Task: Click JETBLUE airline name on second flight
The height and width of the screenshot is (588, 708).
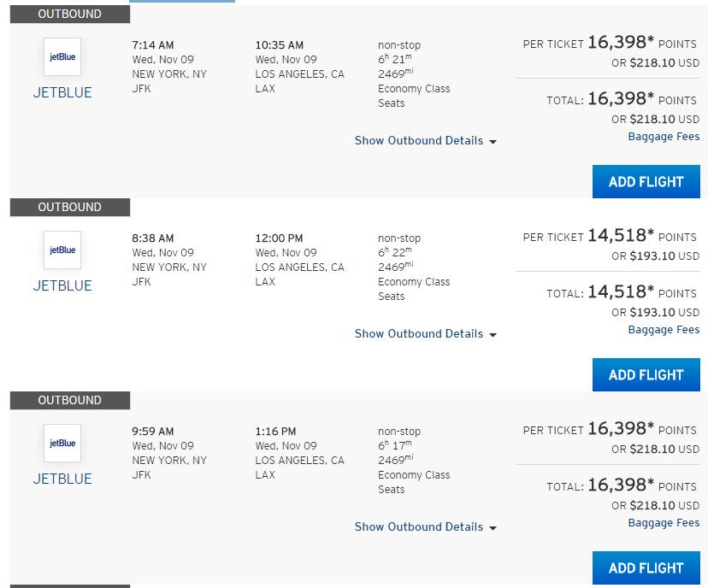Action: click(x=62, y=285)
